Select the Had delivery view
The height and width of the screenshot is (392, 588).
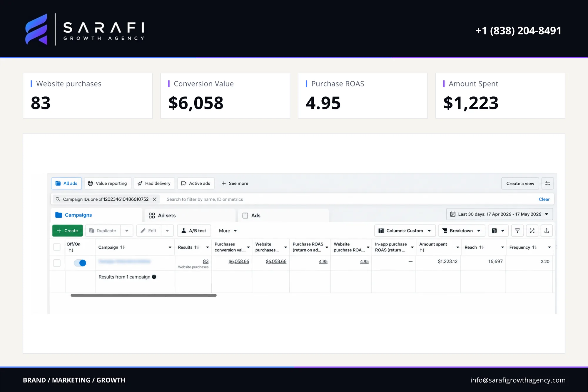point(154,183)
